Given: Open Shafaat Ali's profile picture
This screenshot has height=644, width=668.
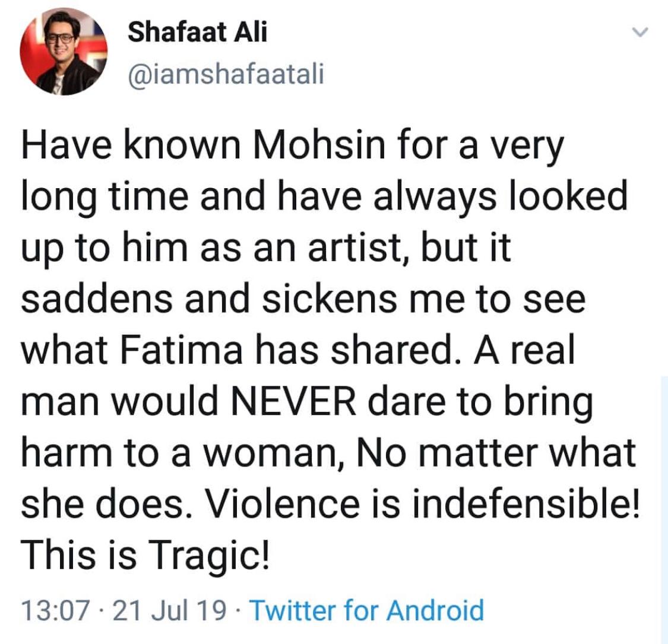Looking at the screenshot, I should tap(64, 51).
